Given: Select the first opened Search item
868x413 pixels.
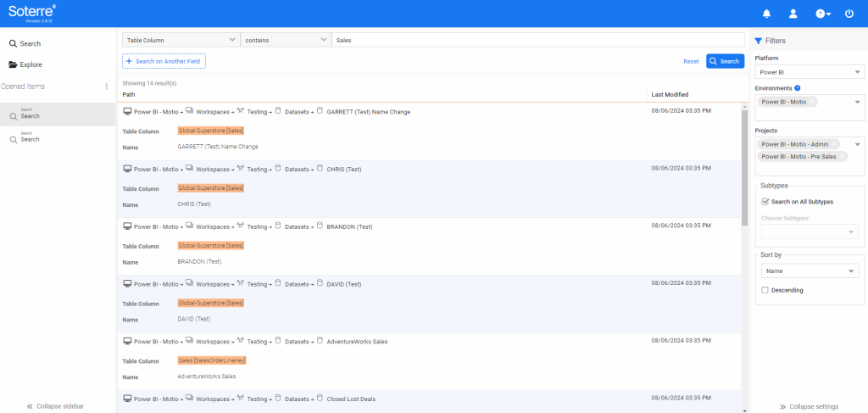Looking at the screenshot, I should pos(58,114).
